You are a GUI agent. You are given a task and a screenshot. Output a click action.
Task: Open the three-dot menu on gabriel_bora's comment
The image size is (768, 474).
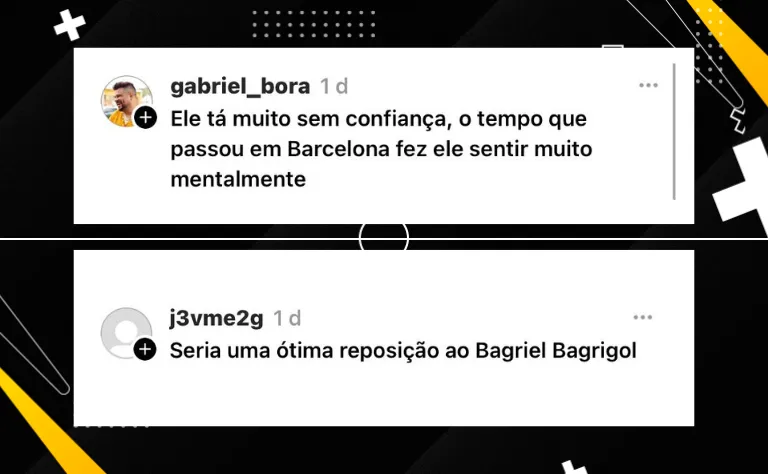(648, 85)
